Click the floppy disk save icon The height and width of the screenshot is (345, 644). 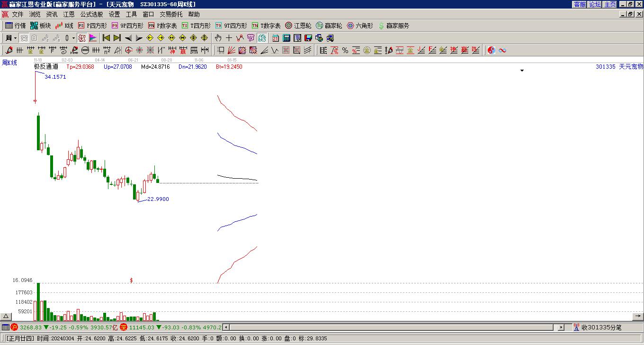point(308,38)
